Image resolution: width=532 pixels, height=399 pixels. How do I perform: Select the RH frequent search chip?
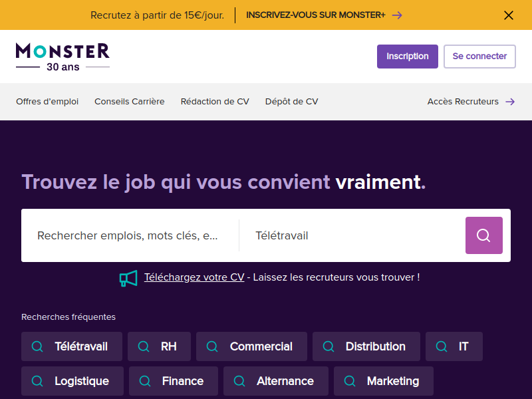[159, 346]
